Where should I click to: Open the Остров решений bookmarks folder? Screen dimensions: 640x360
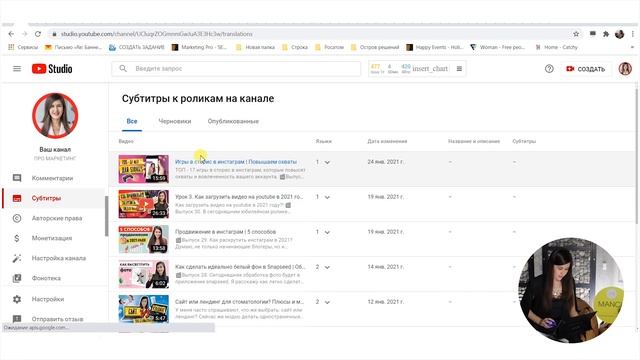point(375,47)
